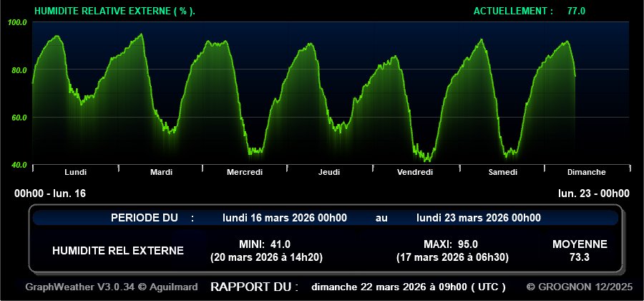Screen dimensions: 644x301
Task: Select the period end date lundi 23 mars
Action: click(x=478, y=218)
